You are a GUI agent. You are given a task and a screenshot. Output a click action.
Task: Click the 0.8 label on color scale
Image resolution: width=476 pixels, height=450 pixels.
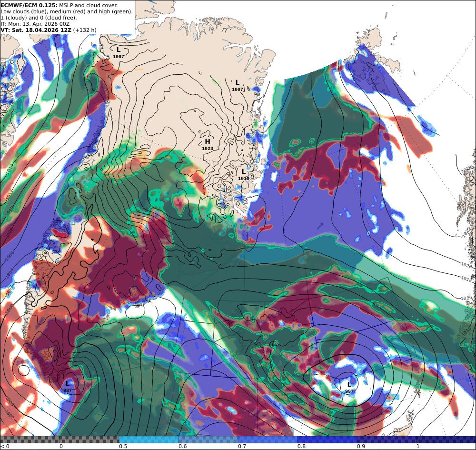(301, 446)
